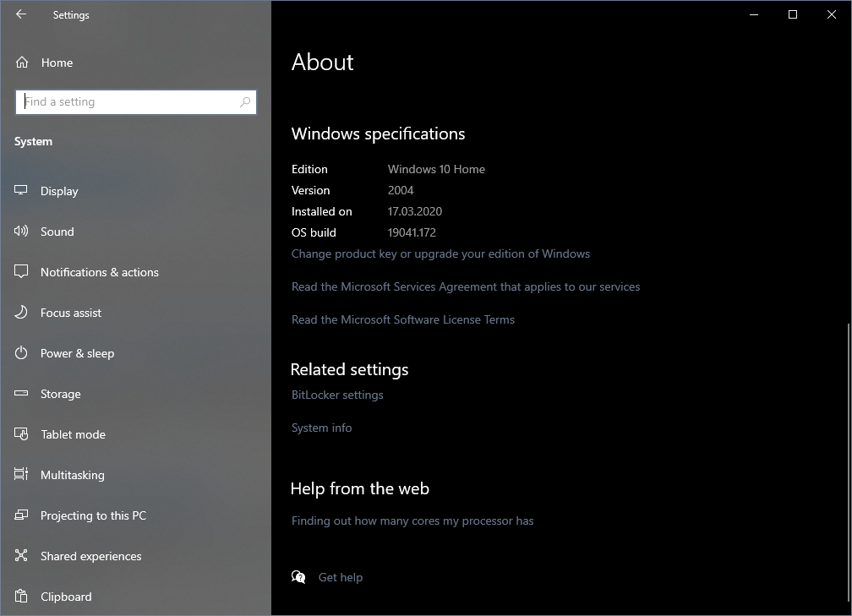Screen dimensions: 852x616
Task: Read the Microsoft Software License Terms
Action: click(x=403, y=319)
